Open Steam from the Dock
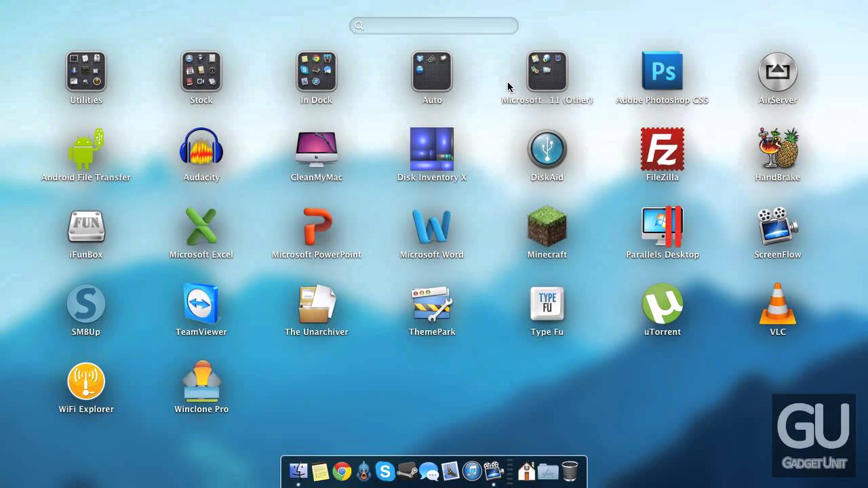Screen dimensions: 868x488 click(x=407, y=471)
